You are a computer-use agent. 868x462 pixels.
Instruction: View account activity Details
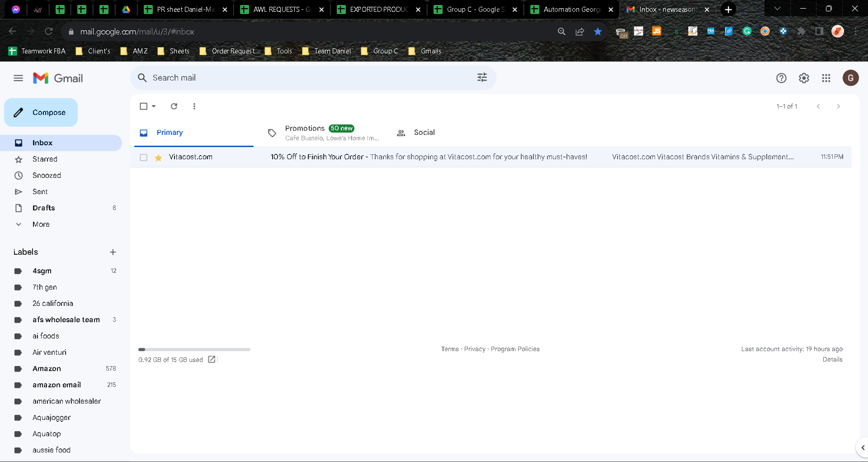click(832, 359)
